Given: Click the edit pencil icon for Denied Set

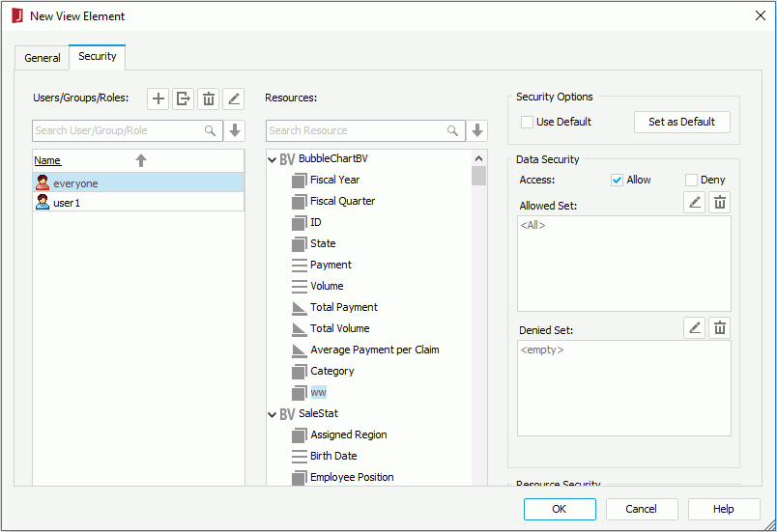Looking at the screenshot, I should [x=694, y=327].
